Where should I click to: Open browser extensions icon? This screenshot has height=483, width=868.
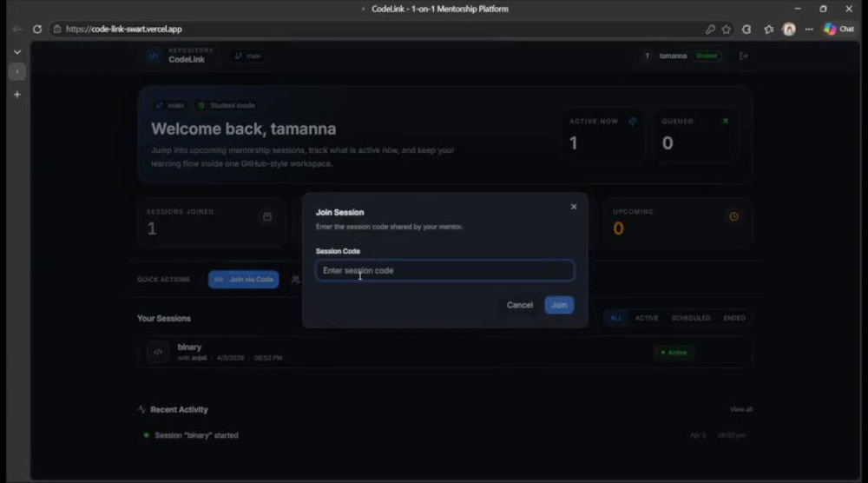click(x=746, y=29)
